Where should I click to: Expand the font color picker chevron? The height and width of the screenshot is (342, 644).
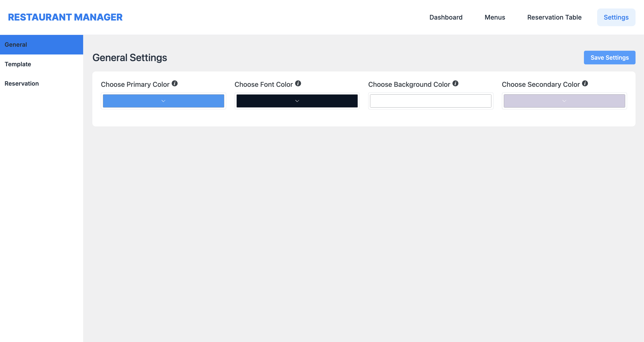[297, 101]
